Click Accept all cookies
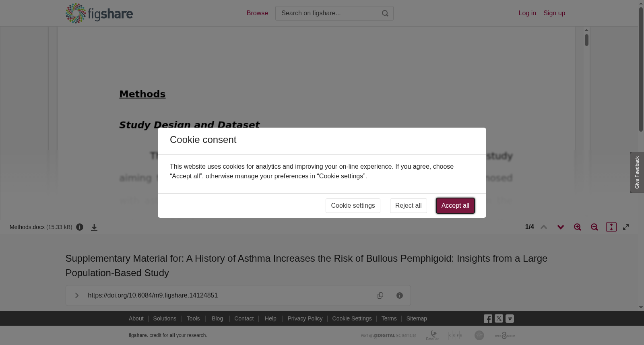 [x=455, y=206]
